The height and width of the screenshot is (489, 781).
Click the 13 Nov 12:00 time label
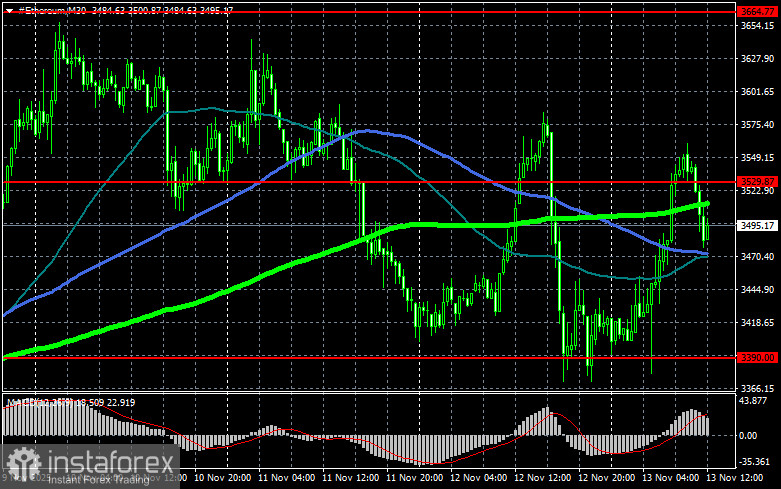click(x=735, y=478)
